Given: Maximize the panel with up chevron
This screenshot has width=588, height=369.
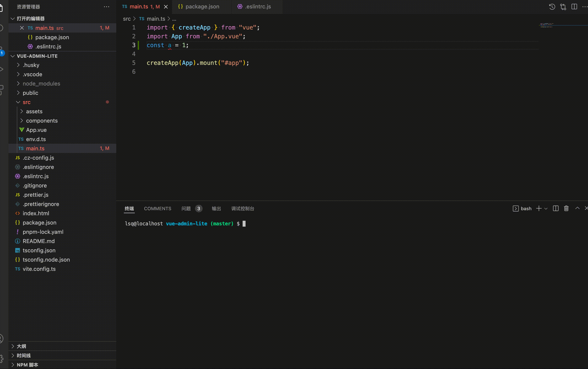Looking at the screenshot, I should tap(577, 208).
